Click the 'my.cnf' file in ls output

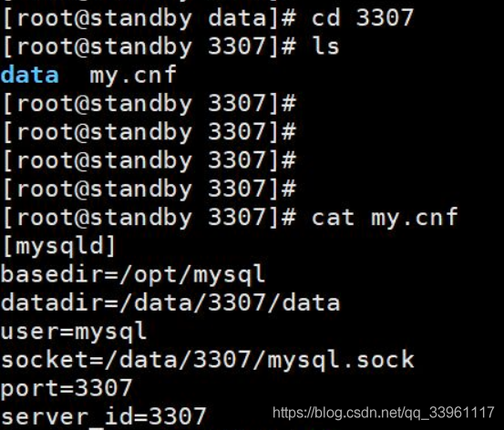(133, 76)
